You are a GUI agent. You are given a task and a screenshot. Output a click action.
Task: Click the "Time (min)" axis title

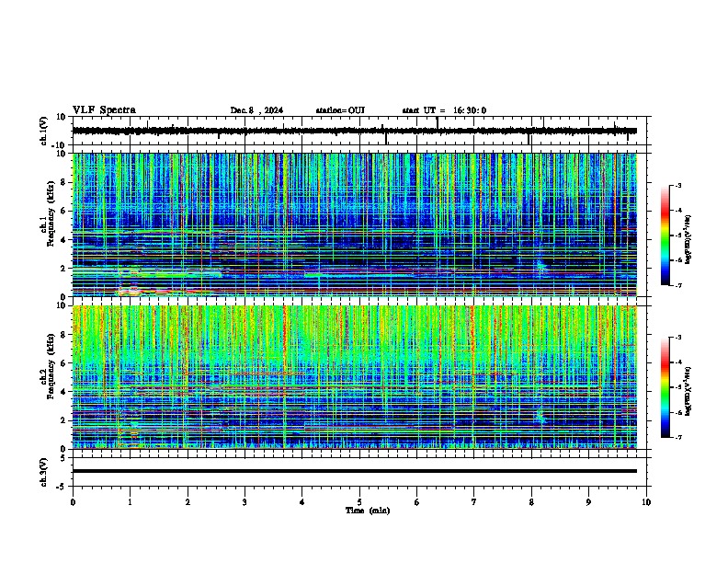click(x=368, y=511)
